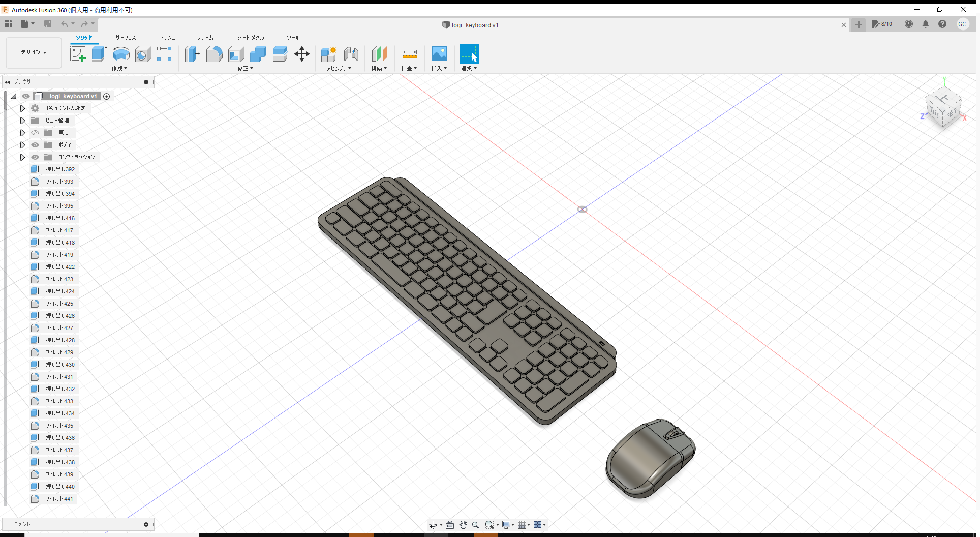Screen dimensions: 980x537
Task: Open the Measure tool under 検査
Action: 409,53
